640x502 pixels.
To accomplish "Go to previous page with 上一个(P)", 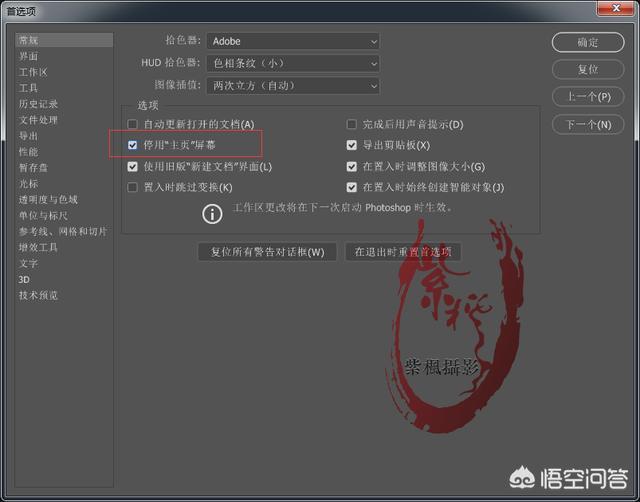I will (x=588, y=97).
